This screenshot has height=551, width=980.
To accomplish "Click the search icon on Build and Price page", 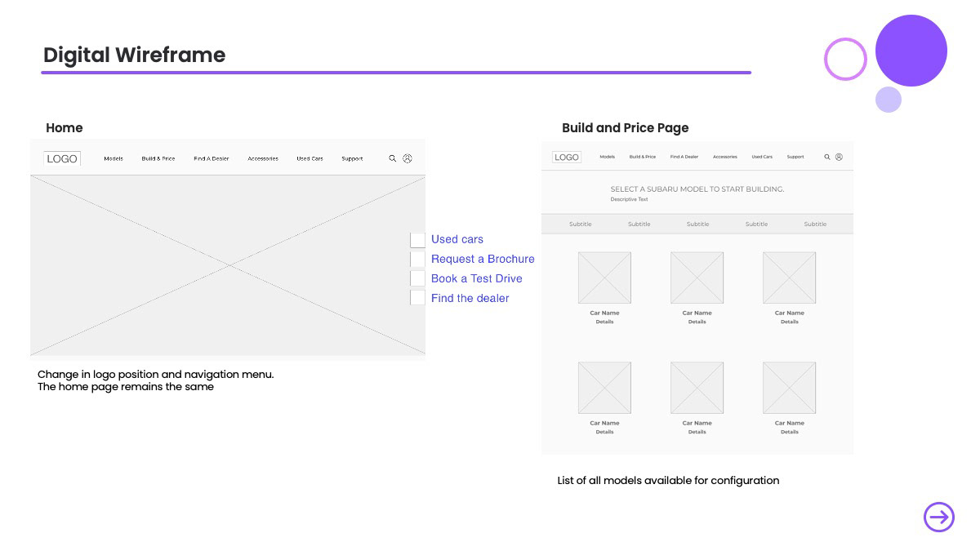I will [x=827, y=157].
